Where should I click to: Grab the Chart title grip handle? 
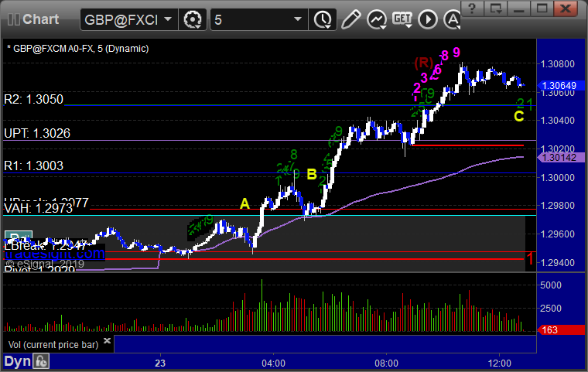click(x=13, y=19)
